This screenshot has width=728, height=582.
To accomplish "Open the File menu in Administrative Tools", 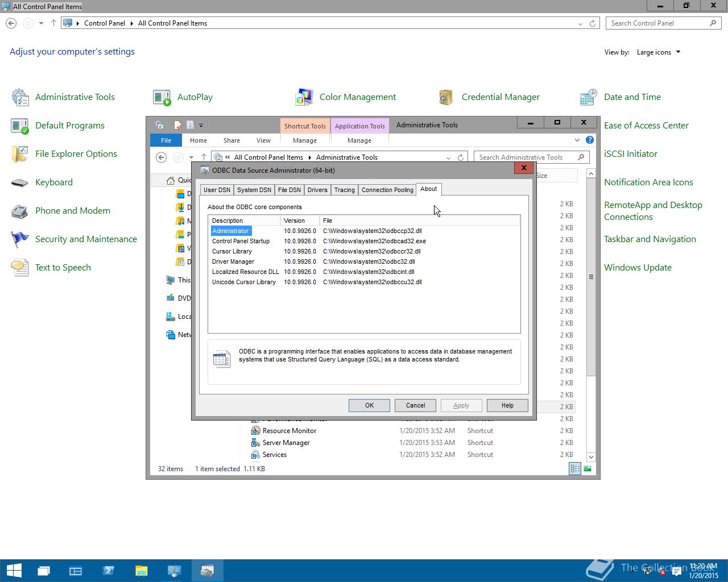I will [166, 140].
